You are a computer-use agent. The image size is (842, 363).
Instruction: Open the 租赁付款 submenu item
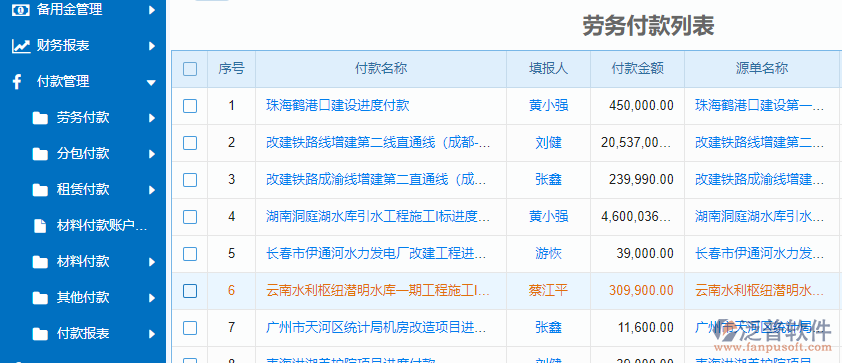click(83, 190)
